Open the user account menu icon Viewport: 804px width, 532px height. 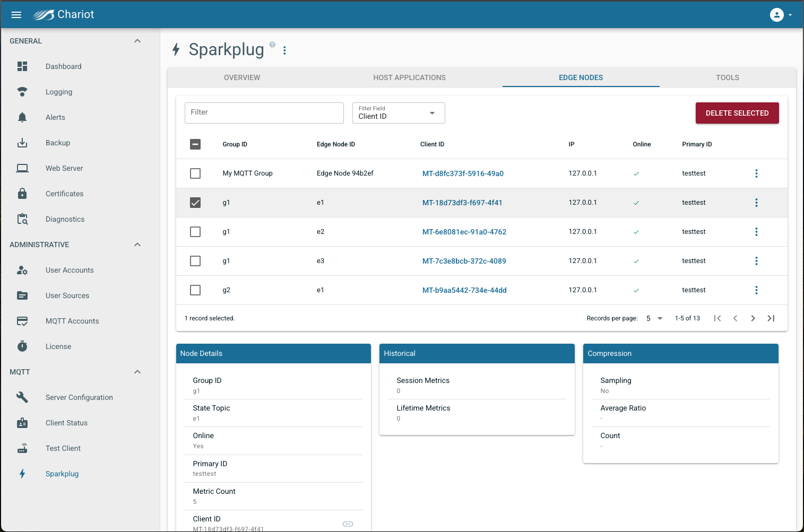777,15
